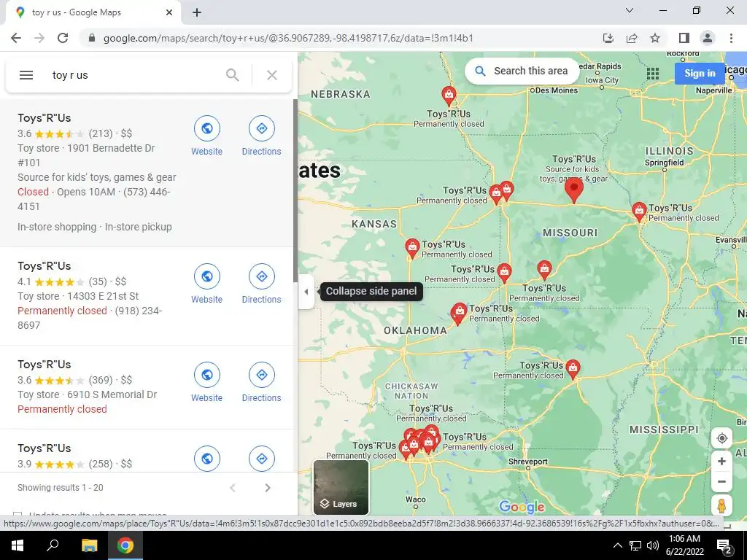
Task: Click the Toys R Us pin near Shreveport
Action: click(x=573, y=369)
